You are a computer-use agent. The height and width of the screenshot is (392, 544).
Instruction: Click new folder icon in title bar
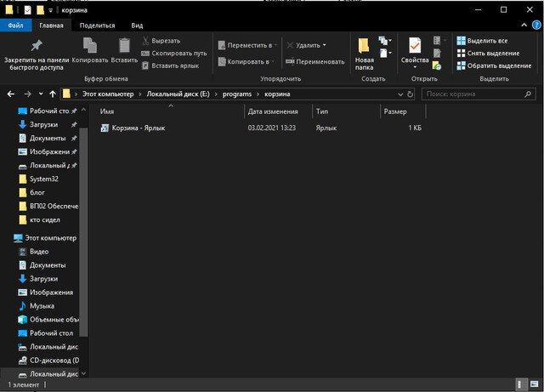40,10
